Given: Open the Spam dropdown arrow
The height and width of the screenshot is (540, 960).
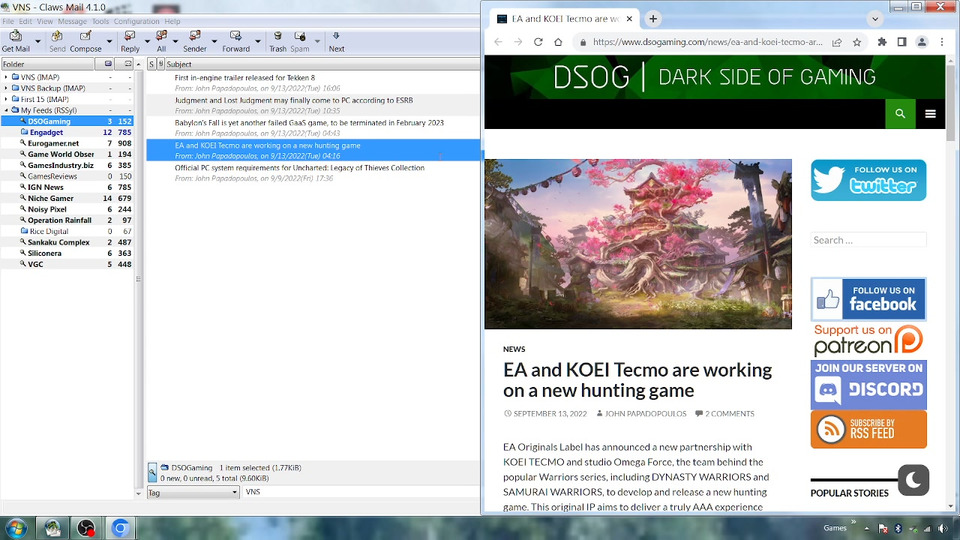Looking at the screenshot, I should [x=317, y=42].
